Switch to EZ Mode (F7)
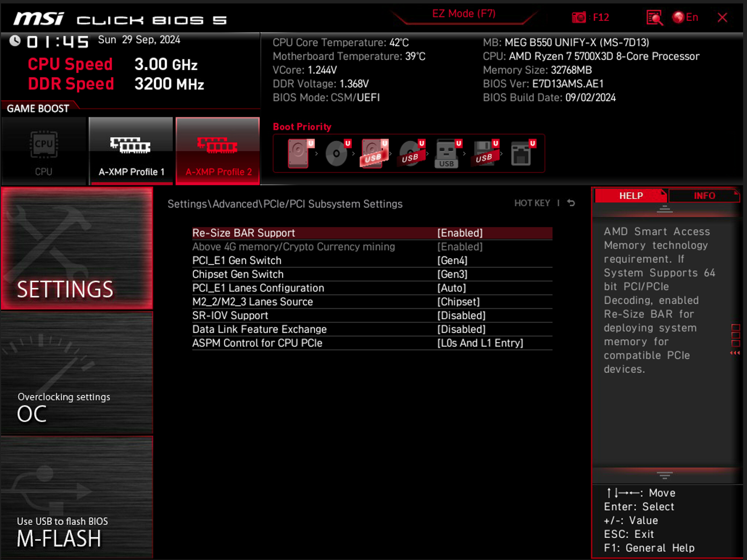747x560 pixels. pos(464,14)
